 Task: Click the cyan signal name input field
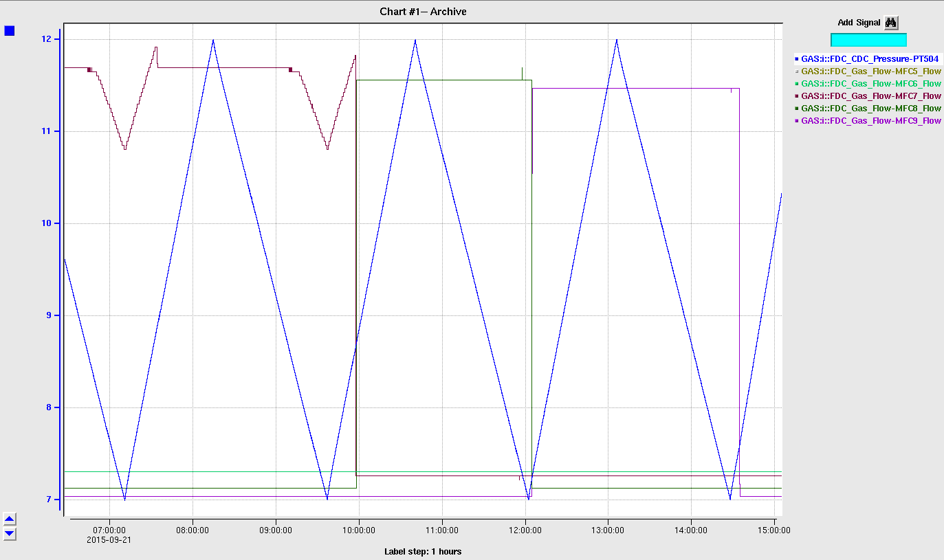[x=868, y=40]
